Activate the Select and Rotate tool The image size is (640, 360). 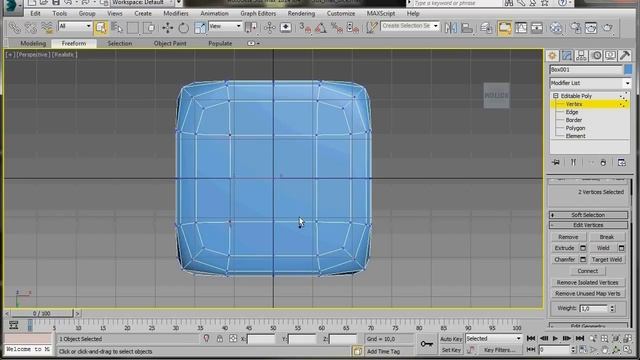click(x=184, y=28)
